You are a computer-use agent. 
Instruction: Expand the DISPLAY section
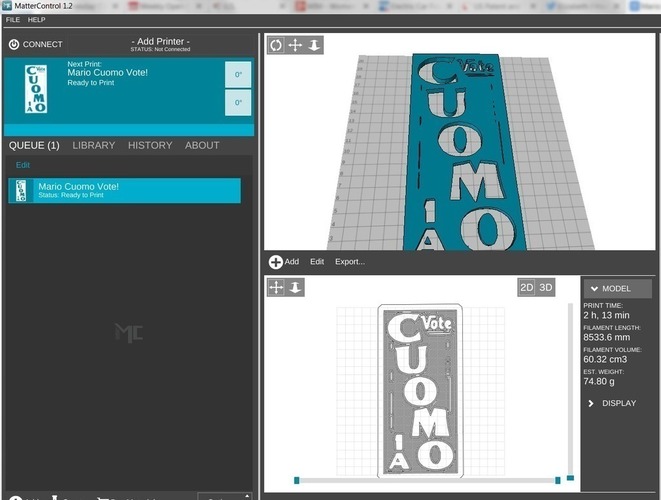612,403
